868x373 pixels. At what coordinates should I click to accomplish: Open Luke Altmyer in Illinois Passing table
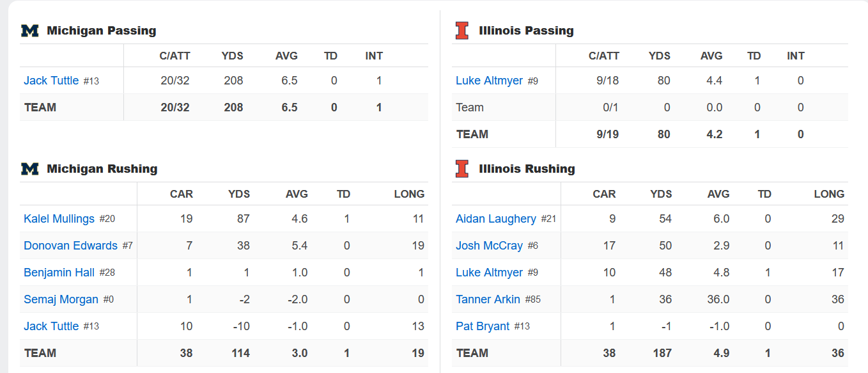[x=489, y=81]
